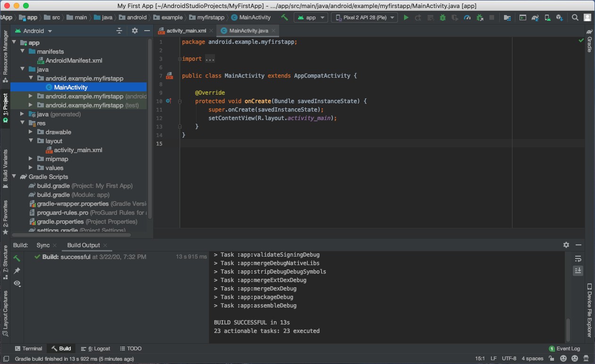Click the 4 spaces indent setting

532,358
